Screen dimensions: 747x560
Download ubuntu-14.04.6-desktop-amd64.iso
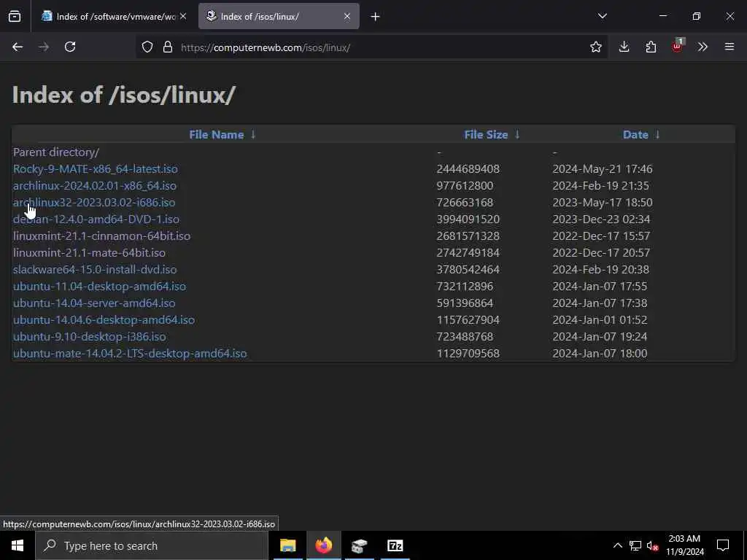[x=104, y=319]
